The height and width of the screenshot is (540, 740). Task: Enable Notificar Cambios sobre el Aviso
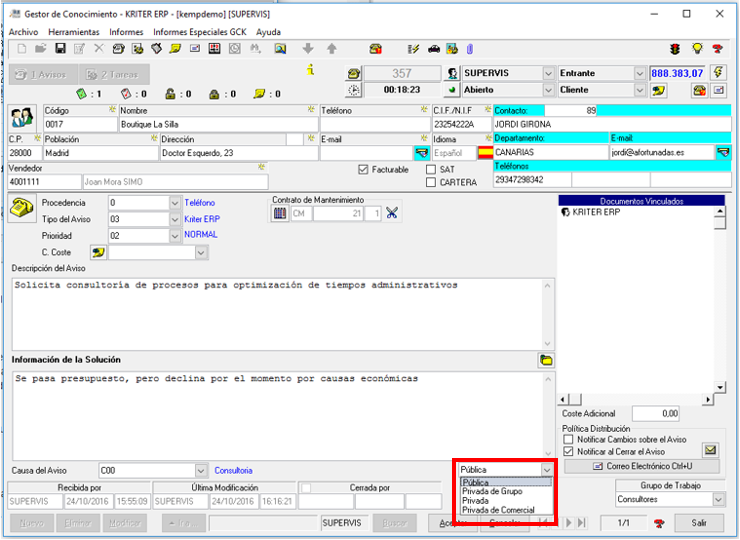[x=569, y=439]
